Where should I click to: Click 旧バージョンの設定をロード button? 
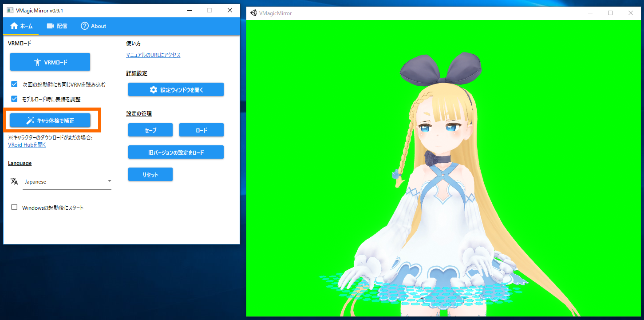(x=176, y=152)
